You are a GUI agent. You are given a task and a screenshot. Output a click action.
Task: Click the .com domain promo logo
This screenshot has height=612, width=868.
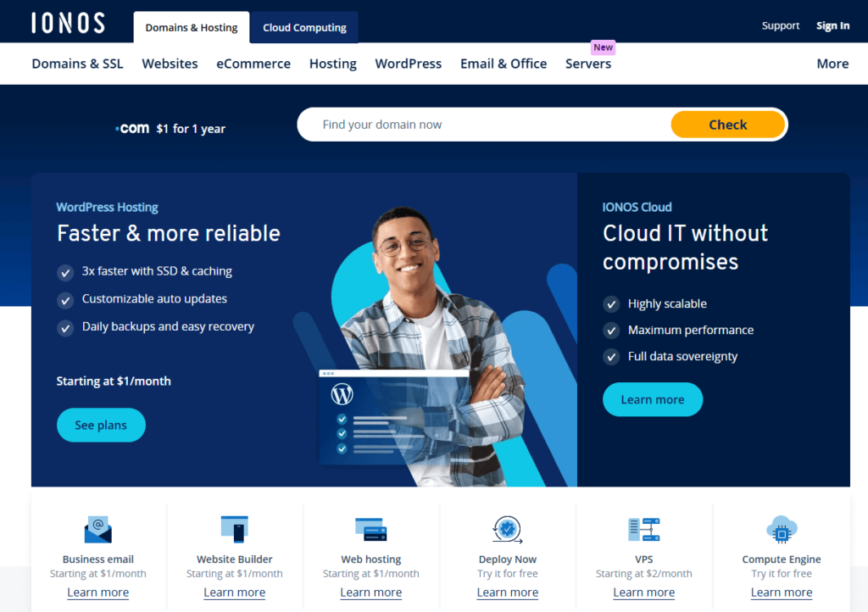pos(131,128)
